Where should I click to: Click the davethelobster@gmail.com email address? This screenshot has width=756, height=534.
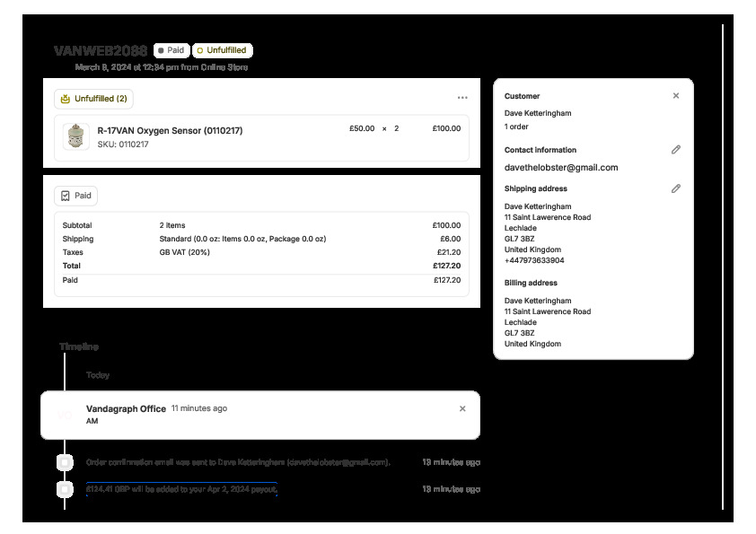(x=560, y=168)
